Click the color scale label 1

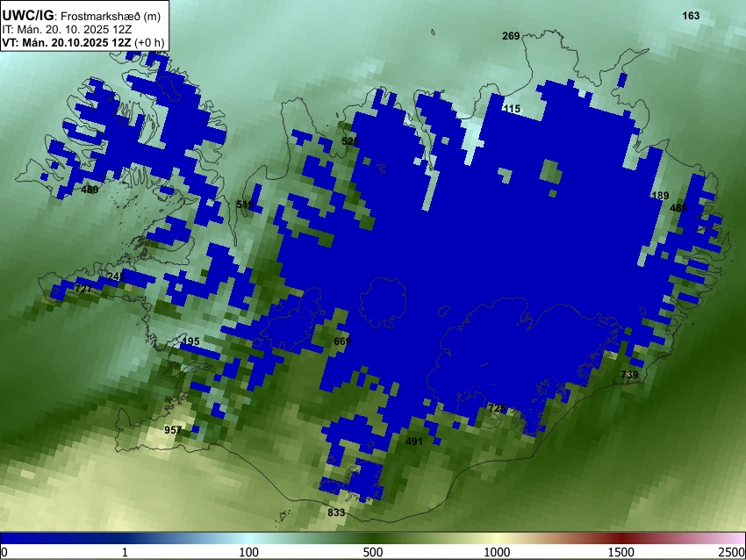pyautogui.click(x=125, y=552)
